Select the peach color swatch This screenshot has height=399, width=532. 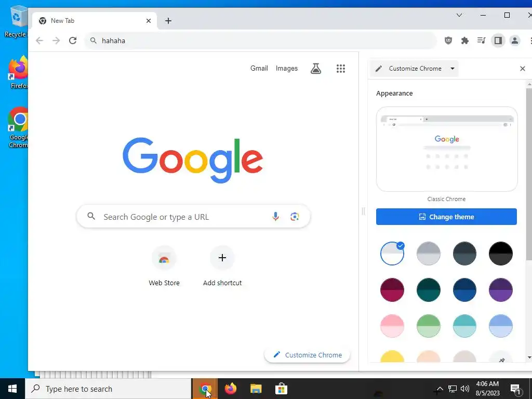click(429, 356)
